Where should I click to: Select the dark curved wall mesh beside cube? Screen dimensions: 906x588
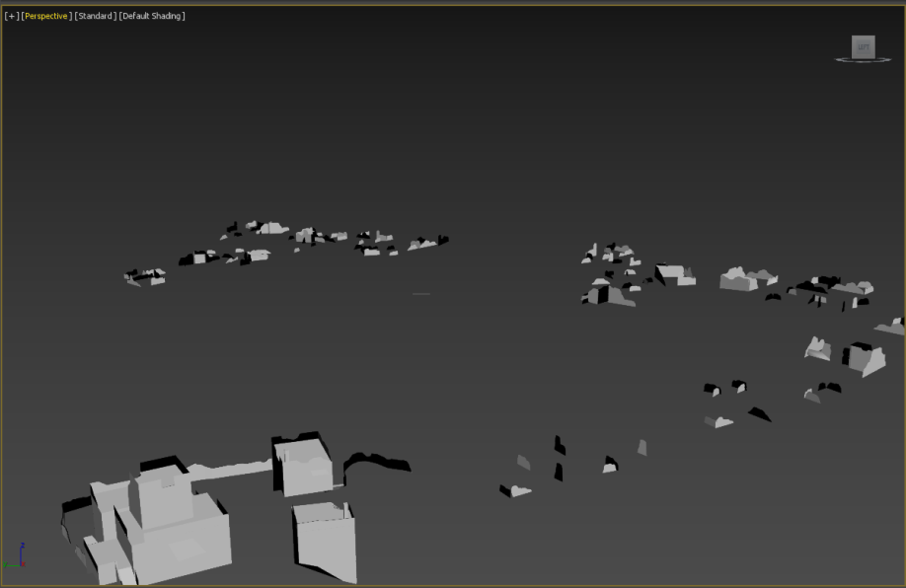(375, 461)
